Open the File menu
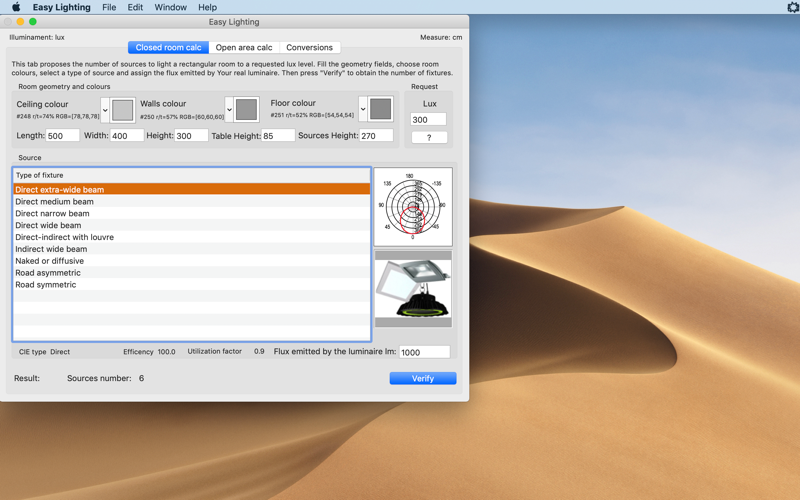 (x=109, y=7)
